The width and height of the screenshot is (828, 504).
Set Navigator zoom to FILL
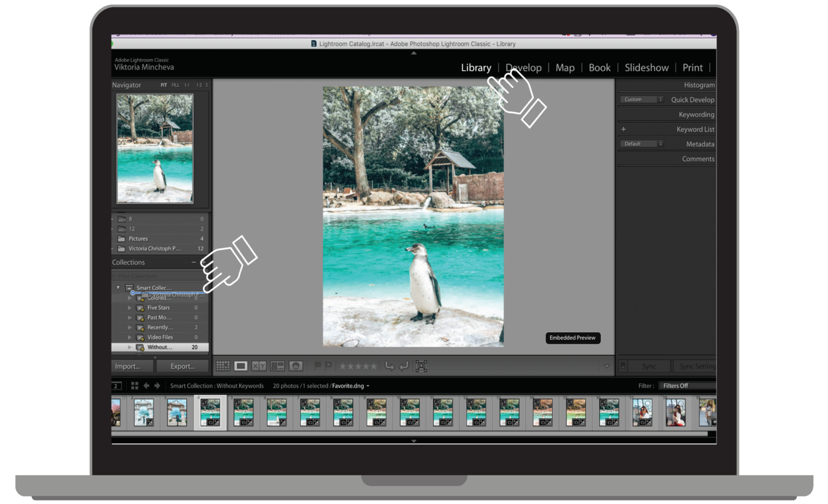tap(175, 85)
